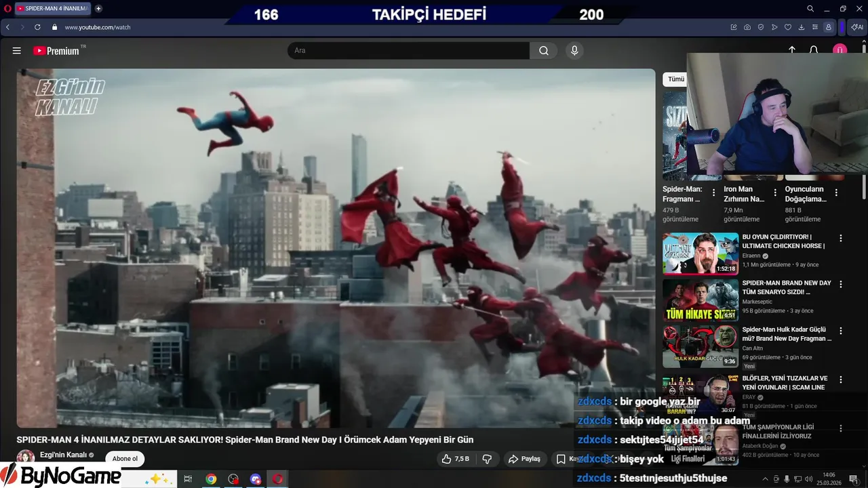Open OBS Studio from the taskbar
This screenshot has height=488, width=868.
point(233,479)
